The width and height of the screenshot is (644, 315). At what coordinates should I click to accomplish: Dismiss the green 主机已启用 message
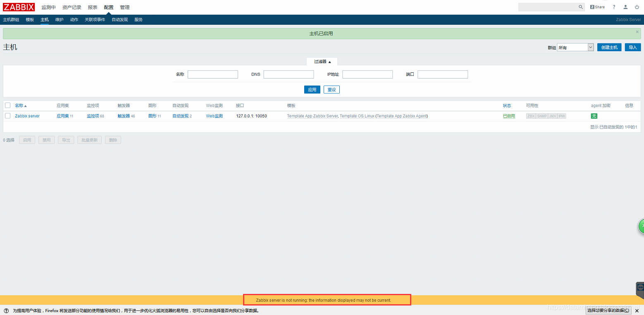(x=637, y=31)
